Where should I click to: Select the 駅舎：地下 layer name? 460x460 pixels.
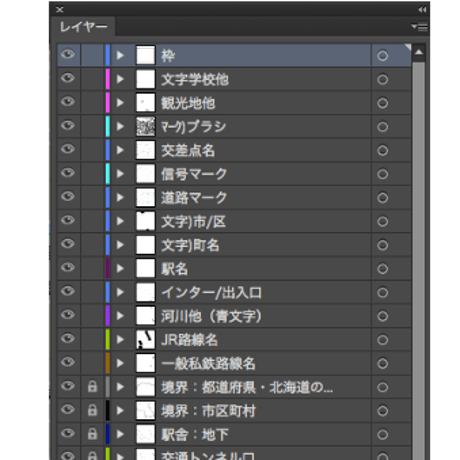pyautogui.click(x=195, y=435)
